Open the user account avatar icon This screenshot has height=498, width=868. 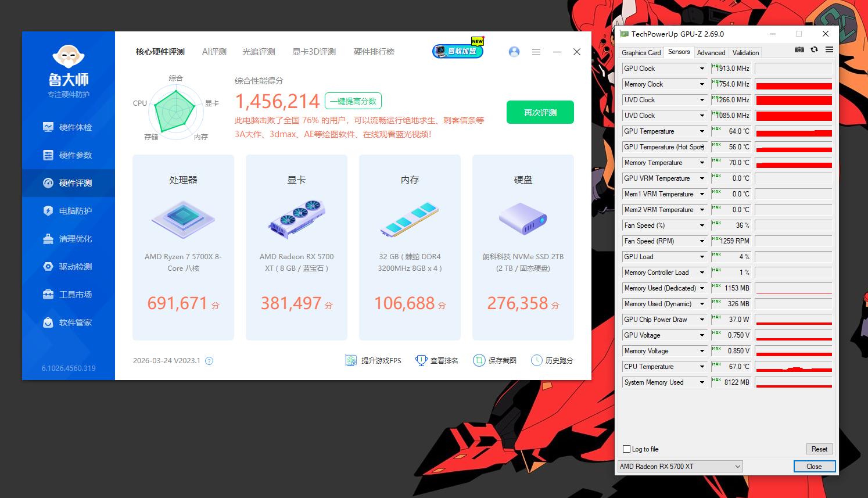[x=514, y=52]
